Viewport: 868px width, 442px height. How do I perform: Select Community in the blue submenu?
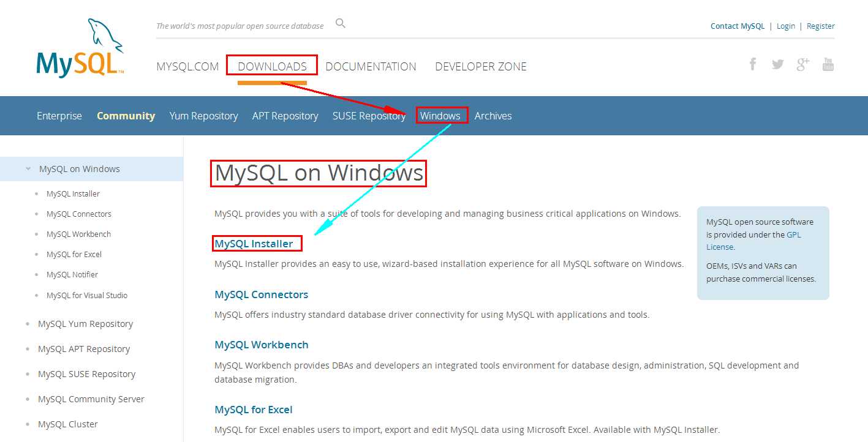point(126,116)
